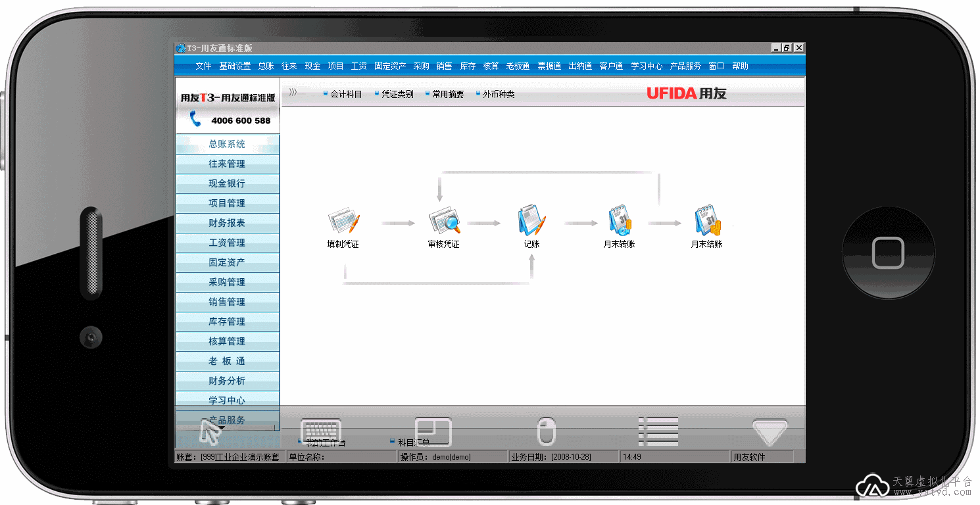Image resolution: width=980 pixels, height=505 pixels.
Task: Select 财务报表 in the sidebar
Action: pos(227,223)
